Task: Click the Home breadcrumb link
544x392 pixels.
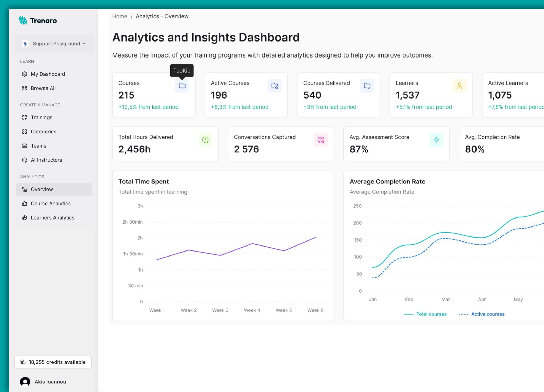Action: coord(119,16)
